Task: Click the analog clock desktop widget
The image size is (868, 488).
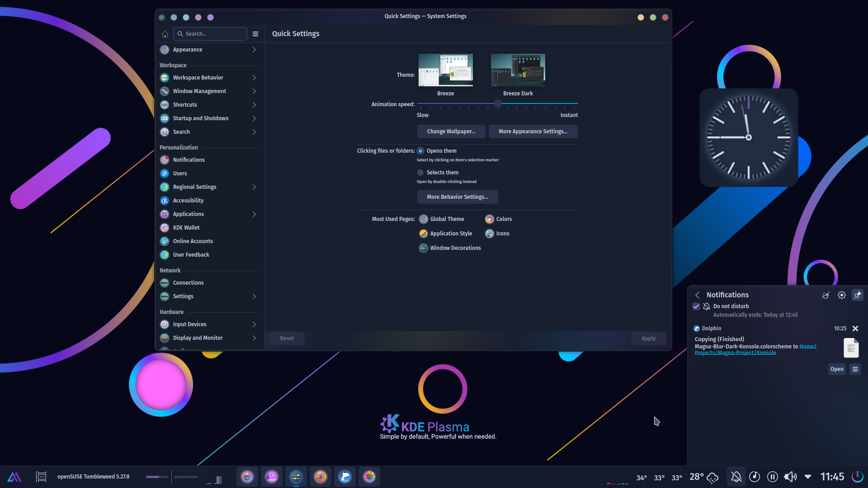Action: (x=749, y=137)
